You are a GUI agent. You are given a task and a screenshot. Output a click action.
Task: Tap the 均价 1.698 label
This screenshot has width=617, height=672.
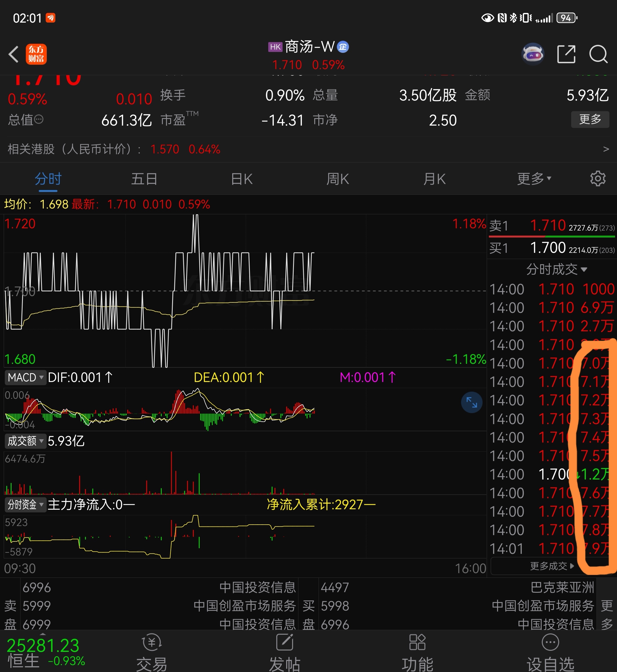tap(36, 204)
